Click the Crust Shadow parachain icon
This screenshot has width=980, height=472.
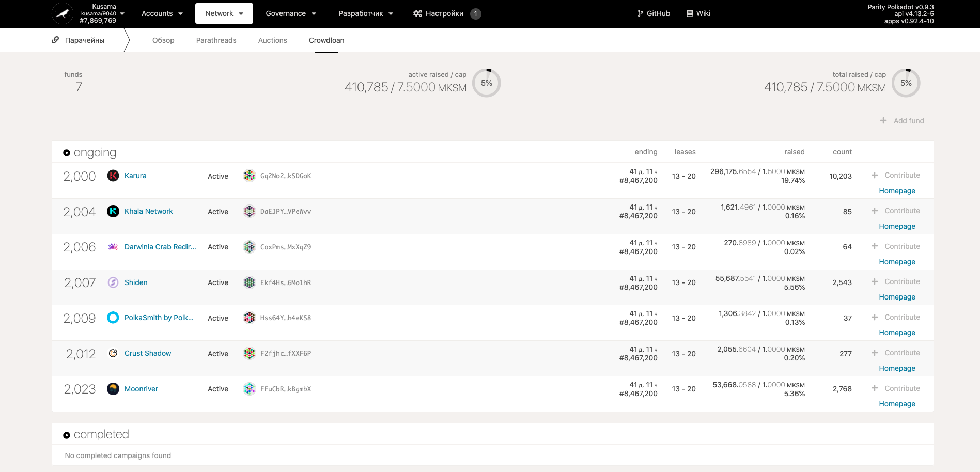(113, 353)
